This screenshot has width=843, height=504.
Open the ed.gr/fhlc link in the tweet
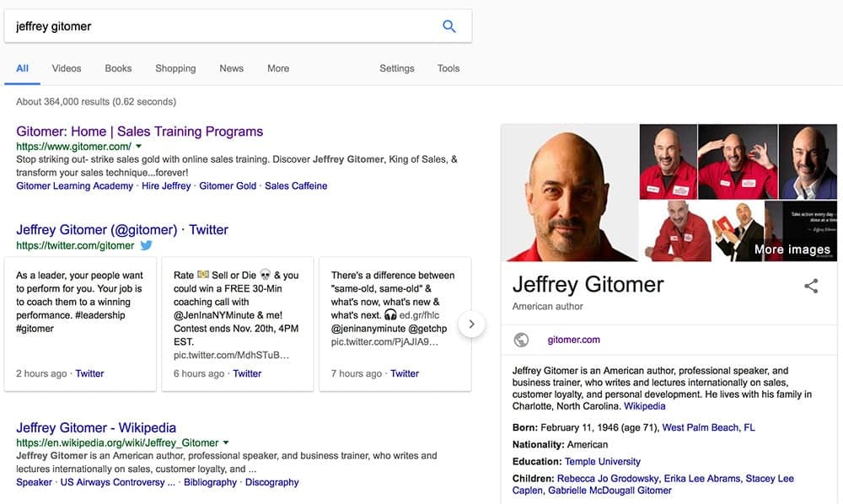click(419, 315)
